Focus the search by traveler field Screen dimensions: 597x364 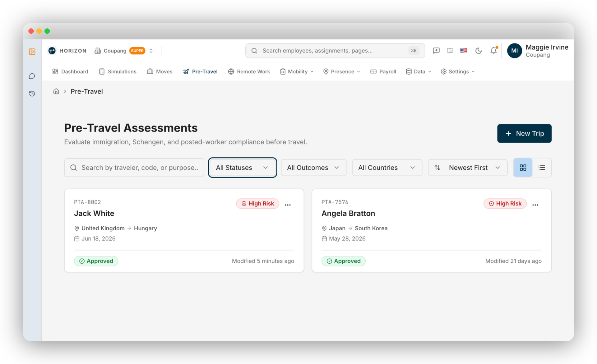(134, 168)
